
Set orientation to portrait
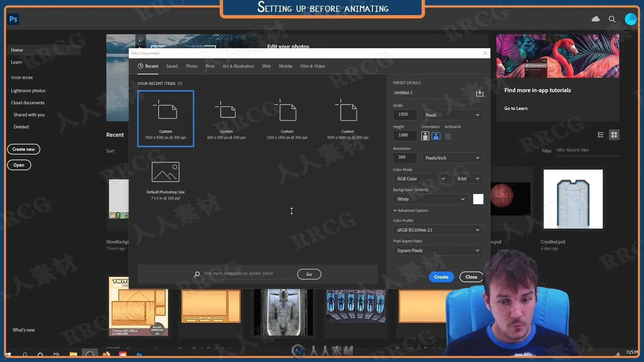coord(425,136)
